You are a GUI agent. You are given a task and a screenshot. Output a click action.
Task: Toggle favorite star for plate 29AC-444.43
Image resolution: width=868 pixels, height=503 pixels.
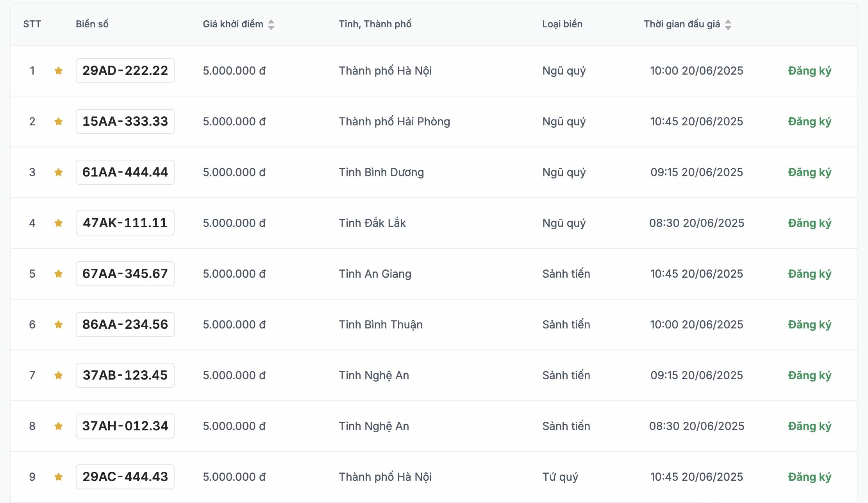point(59,477)
